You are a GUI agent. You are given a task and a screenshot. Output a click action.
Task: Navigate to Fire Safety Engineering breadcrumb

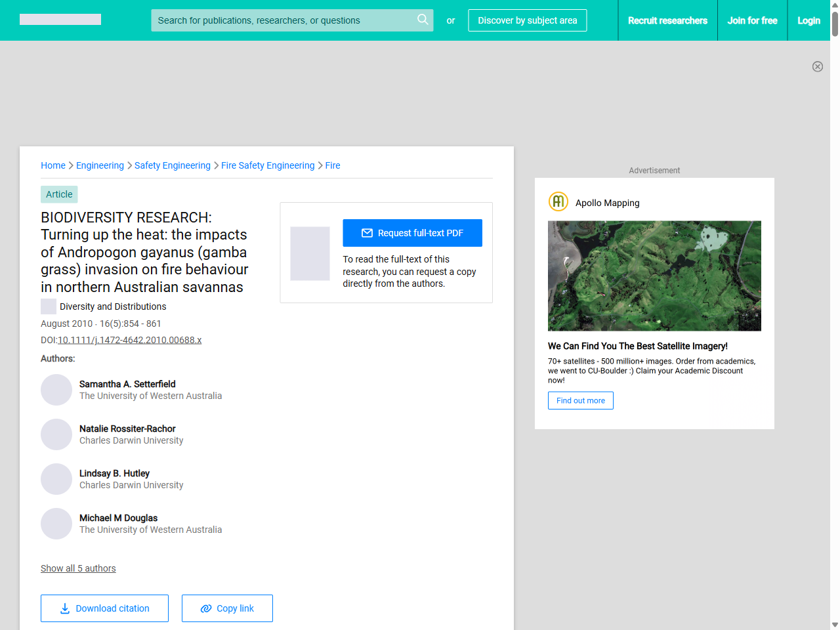point(268,165)
